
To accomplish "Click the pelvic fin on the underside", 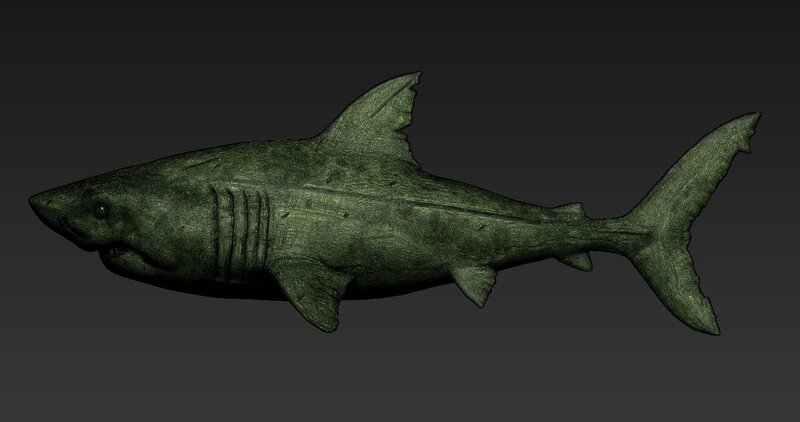I will coord(473,280).
